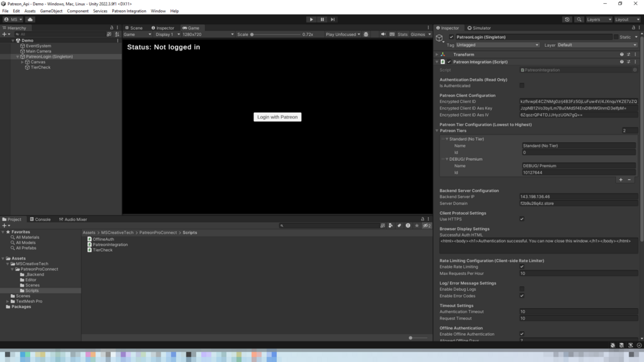The height and width of the screenshot is (362, 644).
Task: Toggle Is Authenticated checkbox
Action: 522,86
